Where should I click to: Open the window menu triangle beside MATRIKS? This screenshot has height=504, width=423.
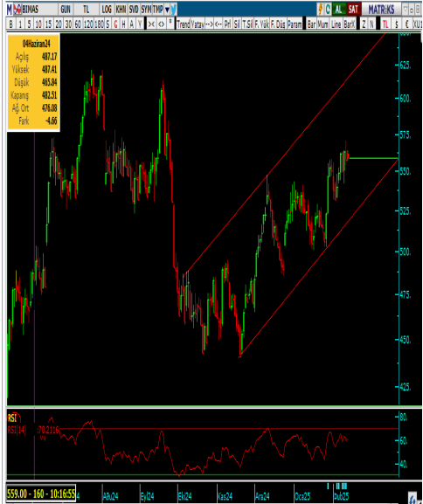[406, 10]
